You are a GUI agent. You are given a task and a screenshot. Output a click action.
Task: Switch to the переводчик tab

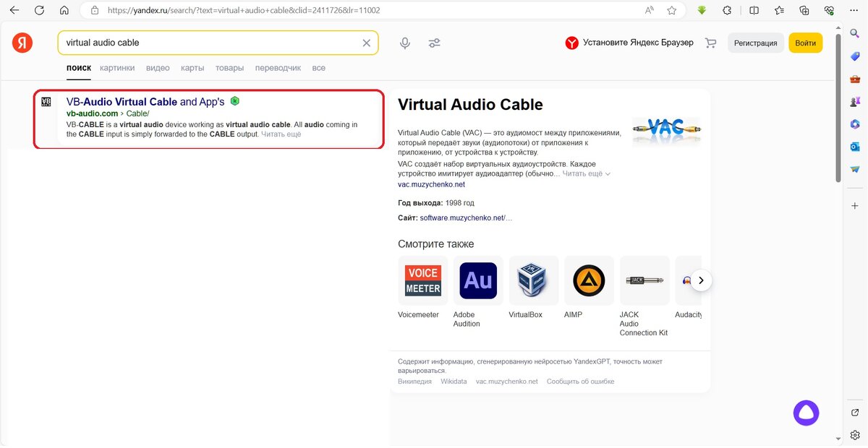tap(278, 68)
